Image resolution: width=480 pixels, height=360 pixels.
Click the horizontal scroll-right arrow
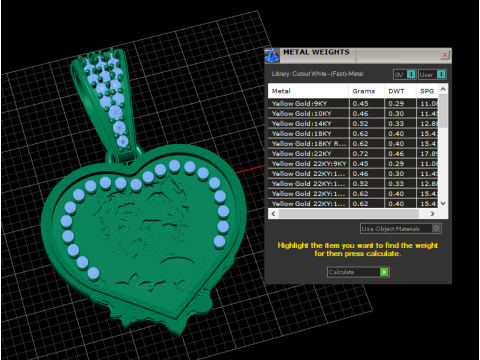pyautogui.click(x=432, y=214)
